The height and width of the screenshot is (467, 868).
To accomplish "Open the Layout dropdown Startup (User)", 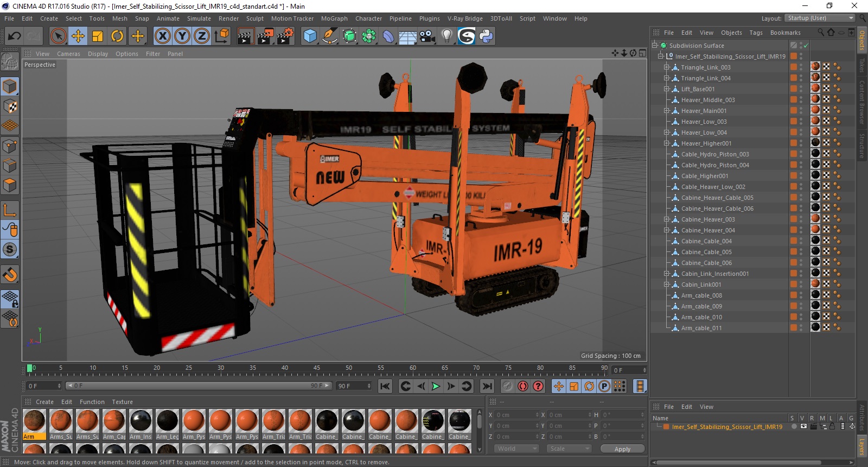I will coord(820,18).
